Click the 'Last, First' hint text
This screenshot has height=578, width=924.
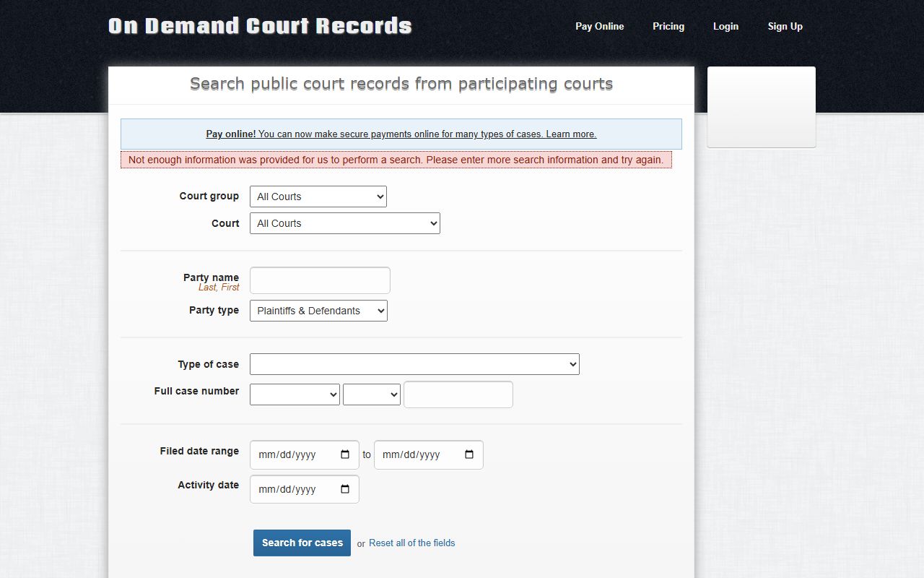[x=219, y=287]
